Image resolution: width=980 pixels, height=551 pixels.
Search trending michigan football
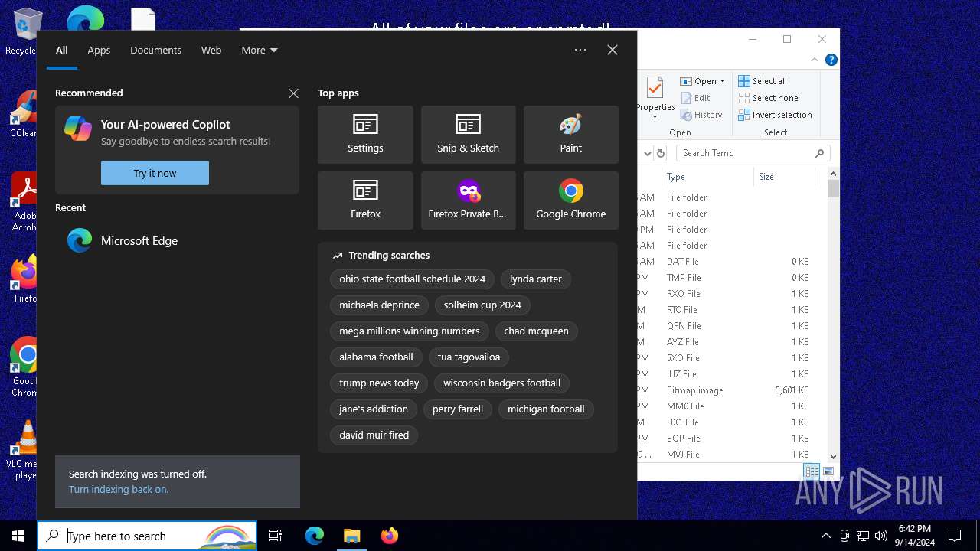pos(546,409)
